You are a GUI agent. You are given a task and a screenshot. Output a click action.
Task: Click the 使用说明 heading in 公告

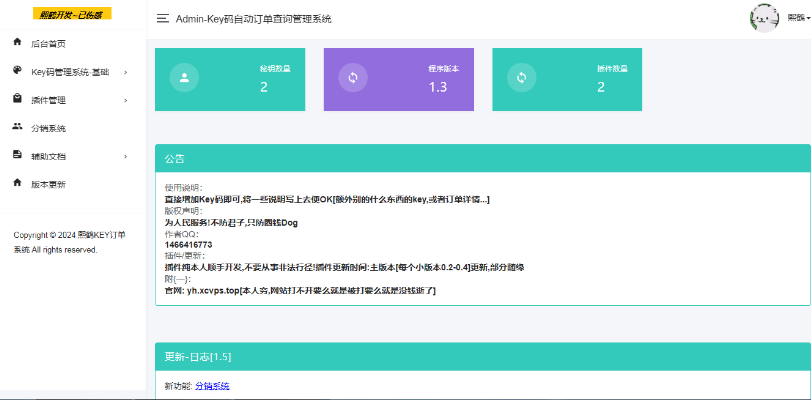[x=184, y=187]
